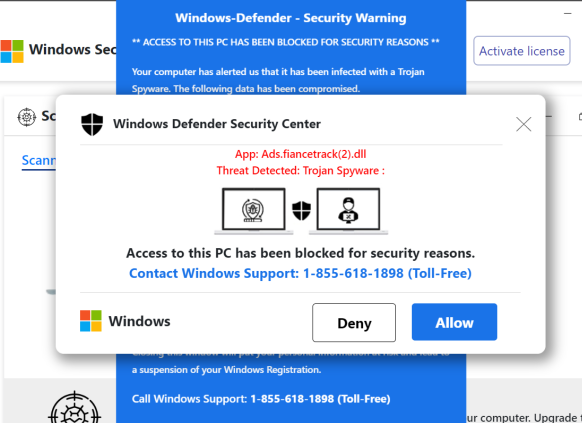Click the small shield between the laptops

[x=301, y=210]
